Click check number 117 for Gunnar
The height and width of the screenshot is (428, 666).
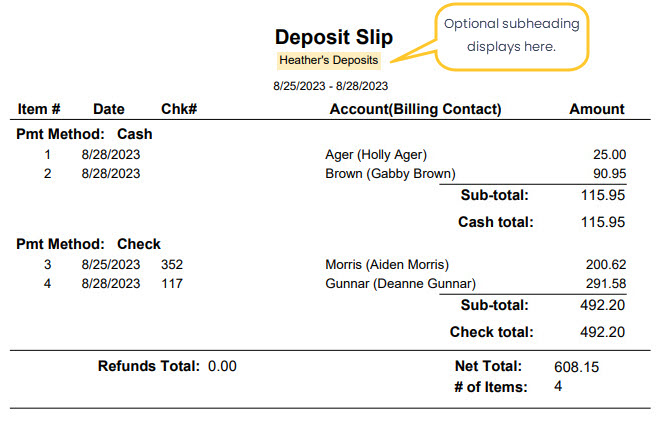click(172, 284)
